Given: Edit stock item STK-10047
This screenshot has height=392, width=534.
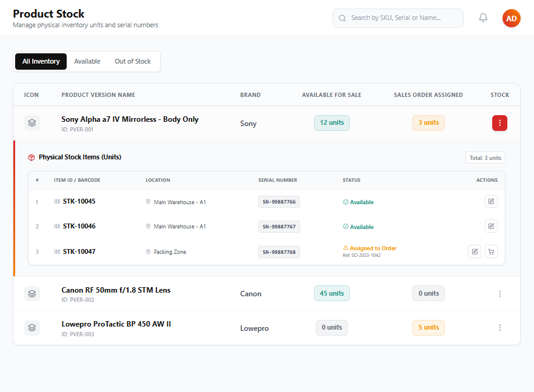Looking at the screenshot, I should click(475, 251).
